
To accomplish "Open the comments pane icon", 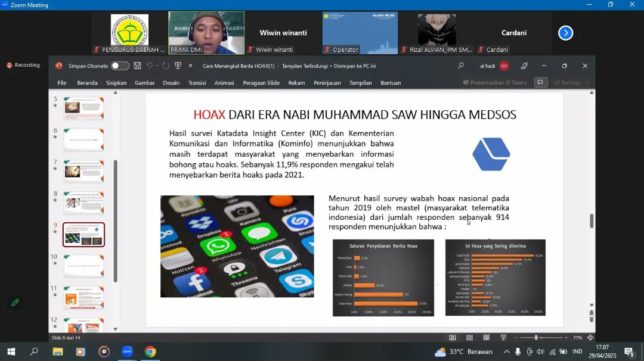I will 540,82.
